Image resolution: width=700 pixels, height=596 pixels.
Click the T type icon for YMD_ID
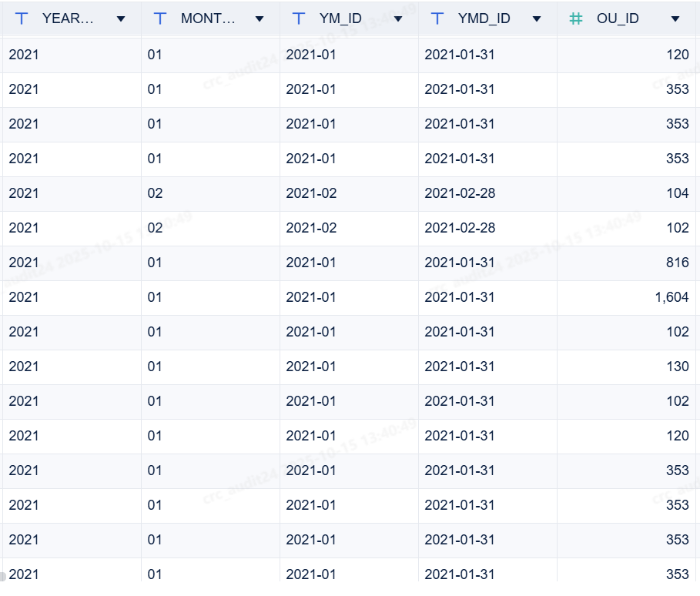click(437, 18)
